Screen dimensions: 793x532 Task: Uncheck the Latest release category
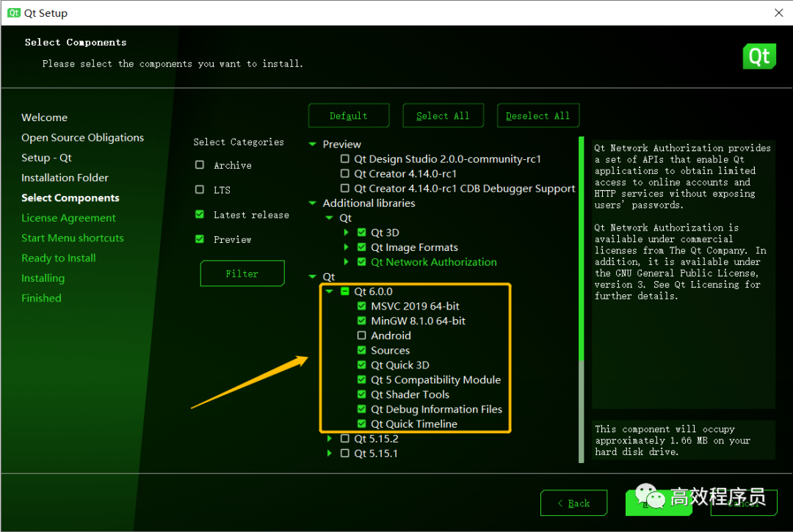[200, 214]
